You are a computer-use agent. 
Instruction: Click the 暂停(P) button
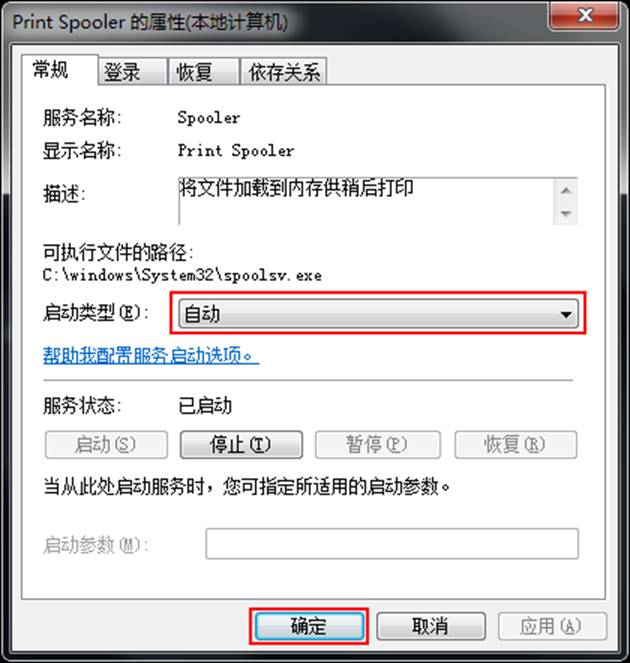coord(378,444)
